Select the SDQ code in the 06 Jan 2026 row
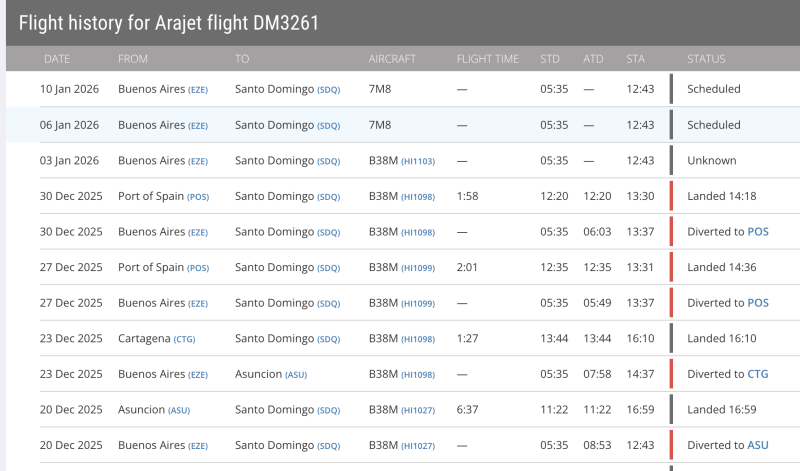Image resolution: width=800 pixels, height=471 pixels. 329,126
